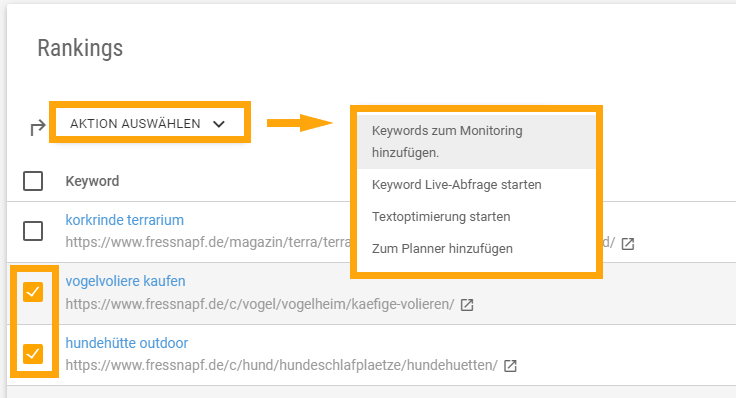Click the chevron arrow in Aktion auswählen
Viewport: 736px width, 398px height.
point(219,124)
